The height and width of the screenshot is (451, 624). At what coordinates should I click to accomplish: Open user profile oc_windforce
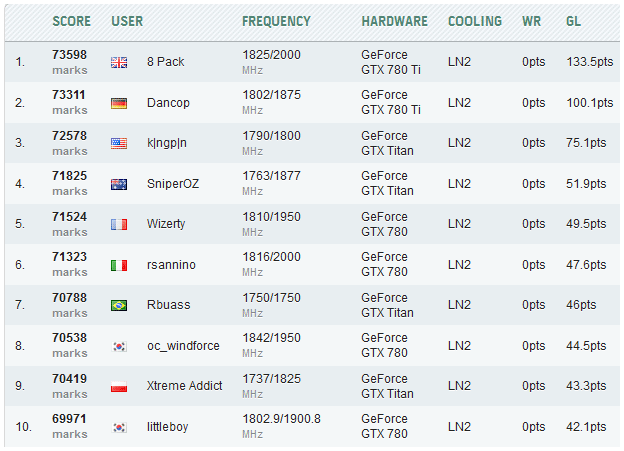click(183, 346)
